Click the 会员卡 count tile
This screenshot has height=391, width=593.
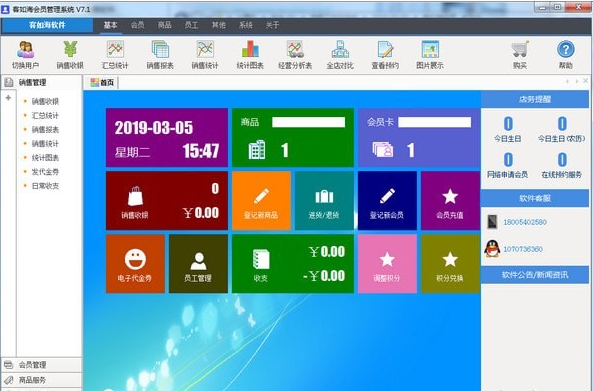click(419, 138)
